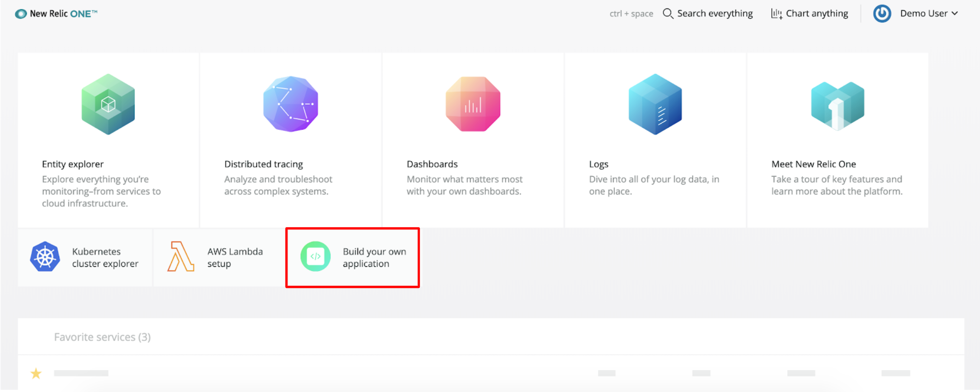Open the pink Dashboards chart icon
This screenshot has height=392, width=980.
point(473,104)
